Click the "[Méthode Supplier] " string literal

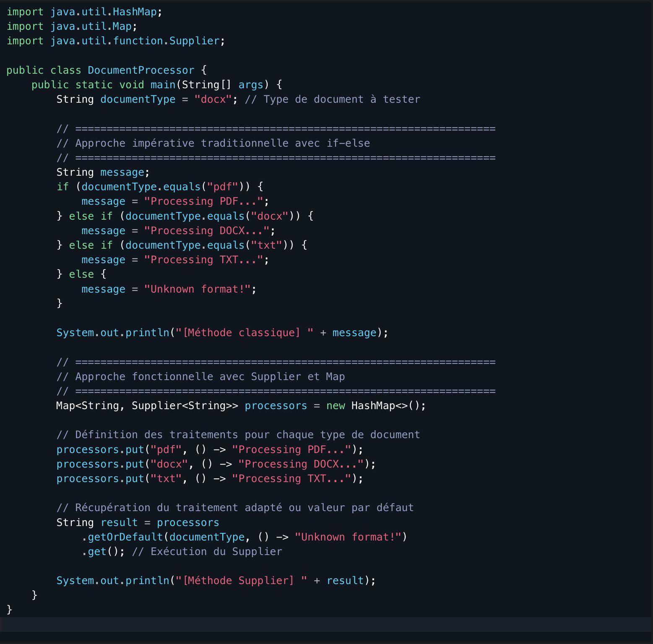(x=241, y=580)
